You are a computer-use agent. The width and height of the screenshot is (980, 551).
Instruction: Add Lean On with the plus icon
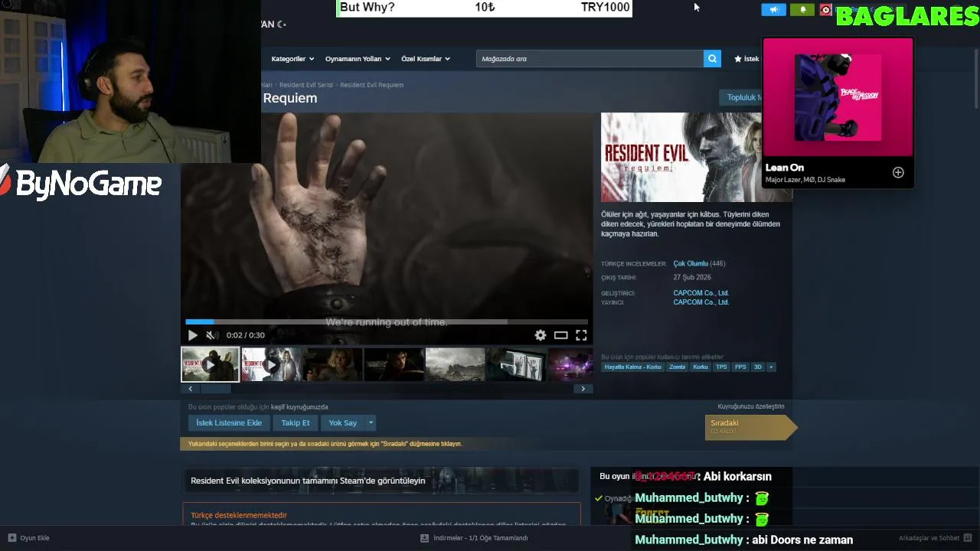point(898,173)
